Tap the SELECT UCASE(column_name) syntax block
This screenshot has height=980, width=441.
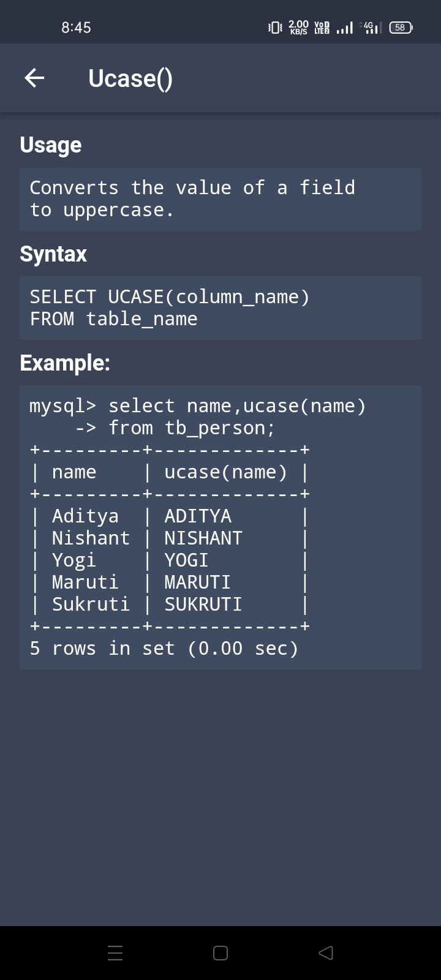click(x=221, y=308)
